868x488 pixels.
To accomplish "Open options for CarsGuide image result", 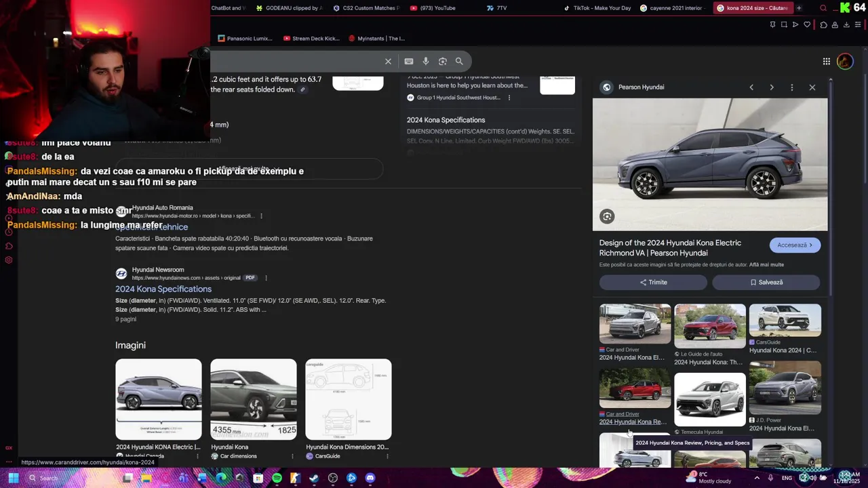I will click(387, 456).
